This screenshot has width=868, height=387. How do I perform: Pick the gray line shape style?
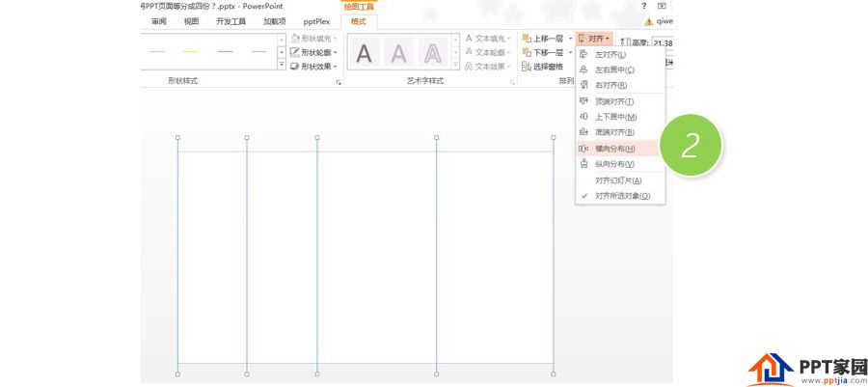(x=156, y=52)
